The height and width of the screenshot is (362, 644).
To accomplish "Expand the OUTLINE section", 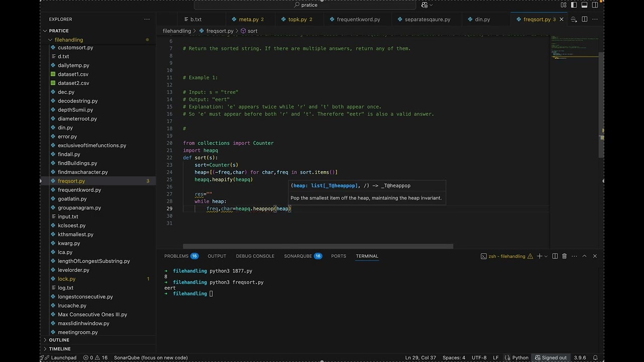I will coord(59,340).
